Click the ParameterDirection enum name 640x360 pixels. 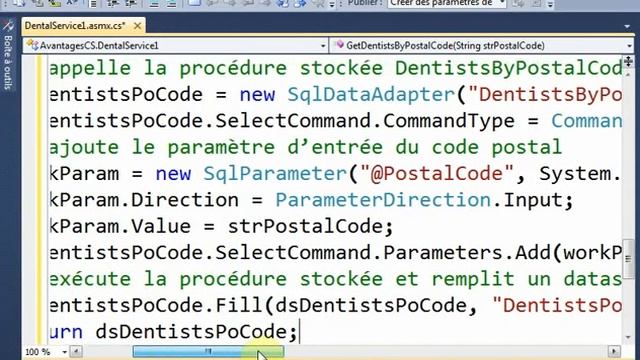(383, 200)
